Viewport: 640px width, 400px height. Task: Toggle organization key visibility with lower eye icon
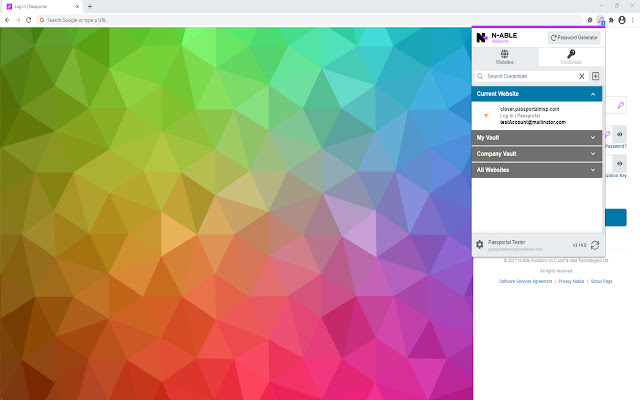[x=620, y=163]
